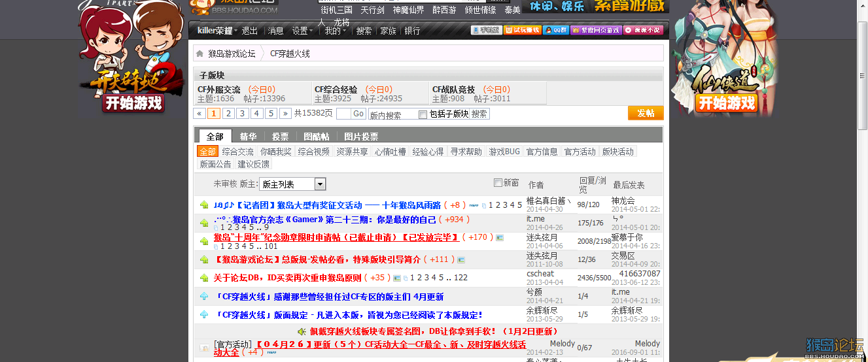Click the 开天辟地2 开始游戏 ad banner
This screenshot has height=362, width=868.
coord(131,59)
